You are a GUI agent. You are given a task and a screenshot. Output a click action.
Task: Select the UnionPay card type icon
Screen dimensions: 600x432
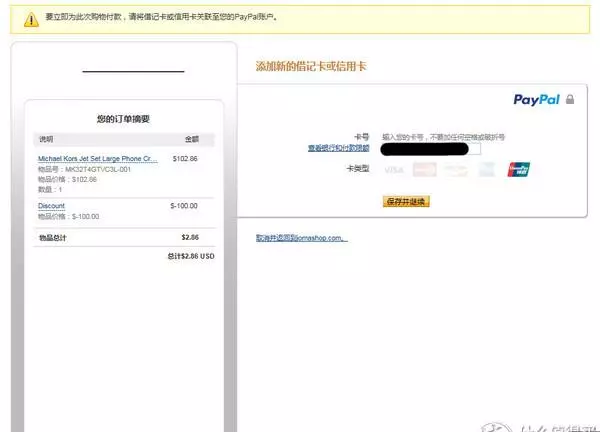click(x=518, y=170)
